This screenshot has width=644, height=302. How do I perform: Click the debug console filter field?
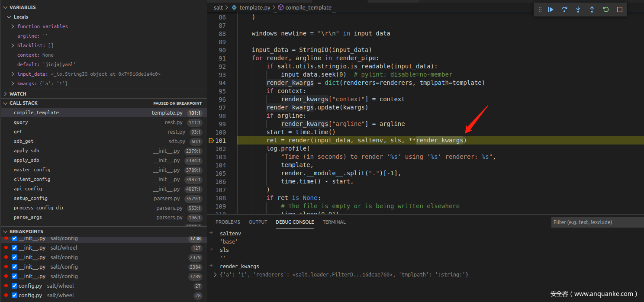click(597, 222)
